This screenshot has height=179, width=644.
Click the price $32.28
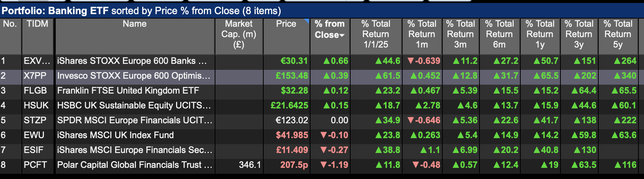coord(295,91)
